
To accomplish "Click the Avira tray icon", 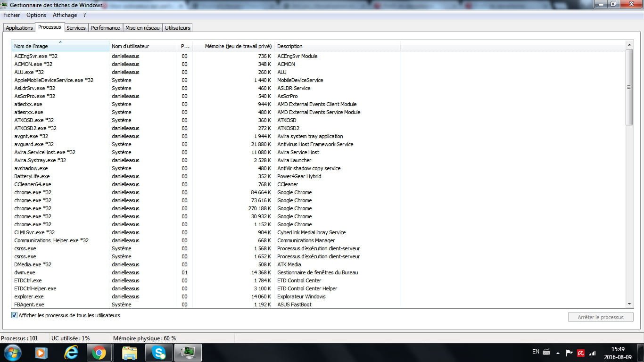I will (x=581, y=353).
